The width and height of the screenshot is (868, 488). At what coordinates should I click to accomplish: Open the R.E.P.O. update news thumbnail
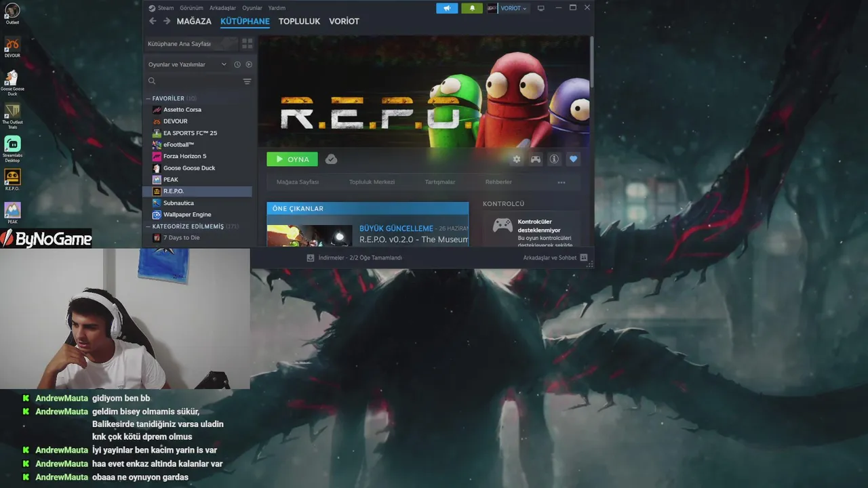tap(309, 235)
